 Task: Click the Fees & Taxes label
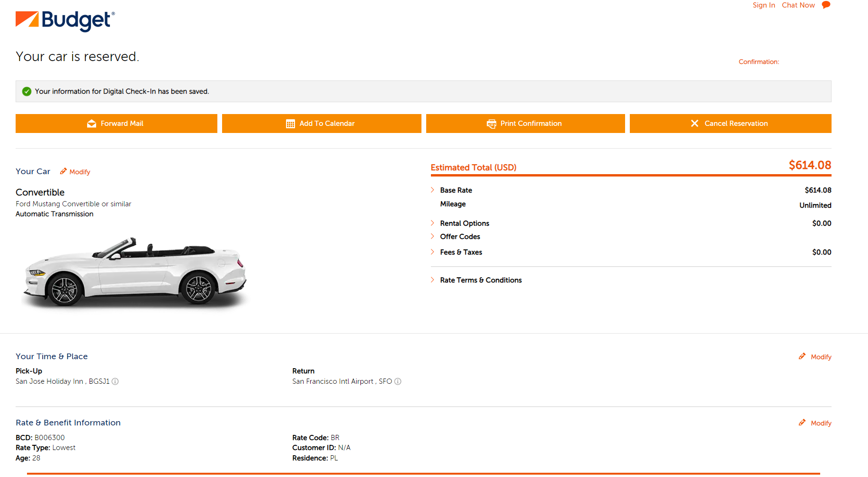pos(461,252)
